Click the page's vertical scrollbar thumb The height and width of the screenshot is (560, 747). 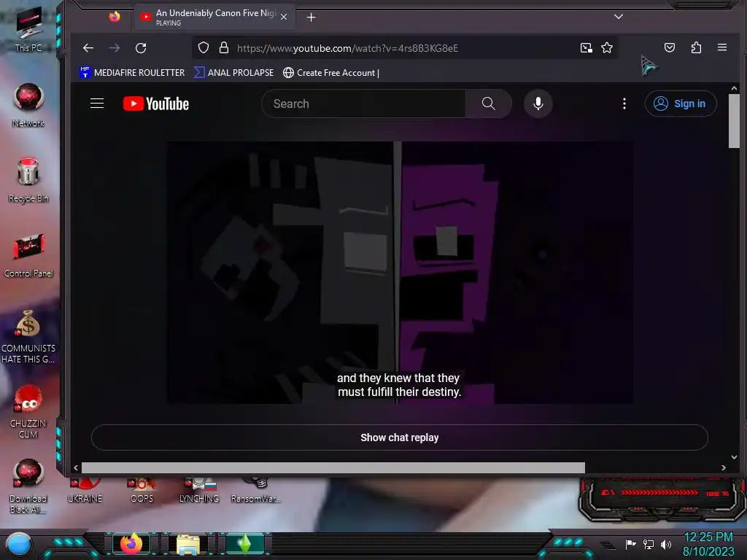click(734, 121)
